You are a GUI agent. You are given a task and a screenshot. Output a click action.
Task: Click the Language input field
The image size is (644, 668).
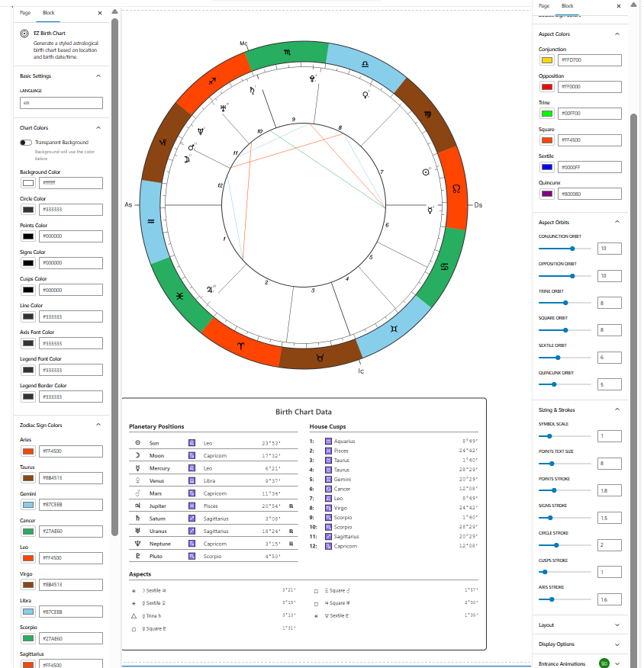point(61,101)
